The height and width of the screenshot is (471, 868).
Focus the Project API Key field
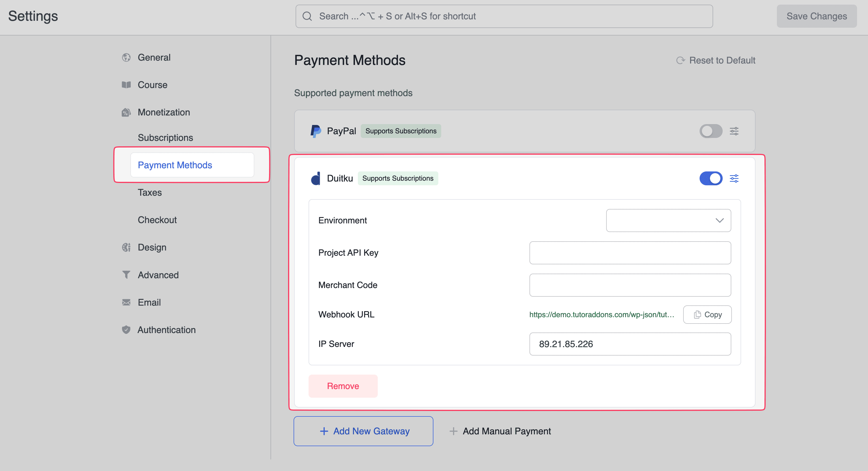(630, 253)
